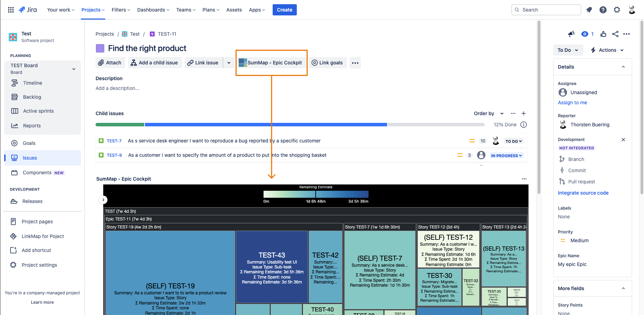Expand the SumMap side panel arrow
Image resolution: width=644 pixels, height=315 pixels.
103,200
